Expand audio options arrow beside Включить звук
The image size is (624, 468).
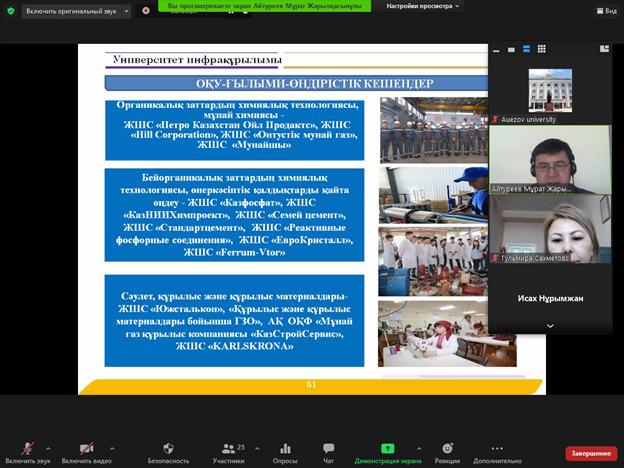point(48,448)
